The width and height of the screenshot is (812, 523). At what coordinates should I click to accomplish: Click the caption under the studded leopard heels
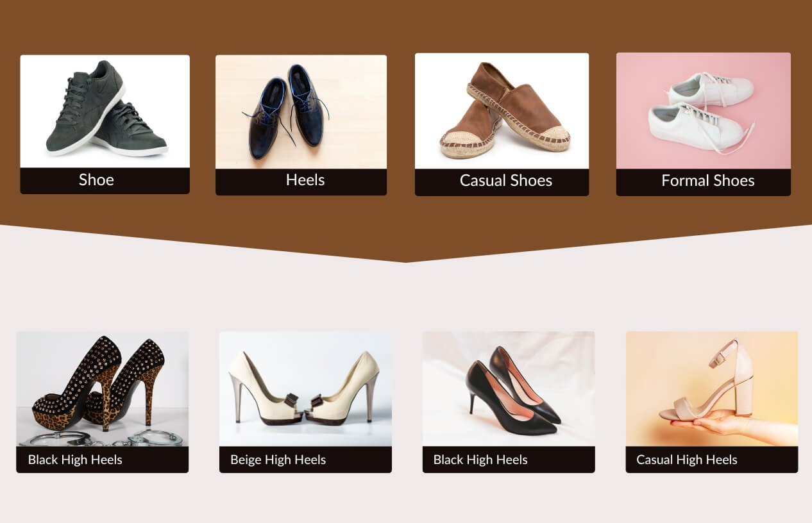click(x=75, y=460)
